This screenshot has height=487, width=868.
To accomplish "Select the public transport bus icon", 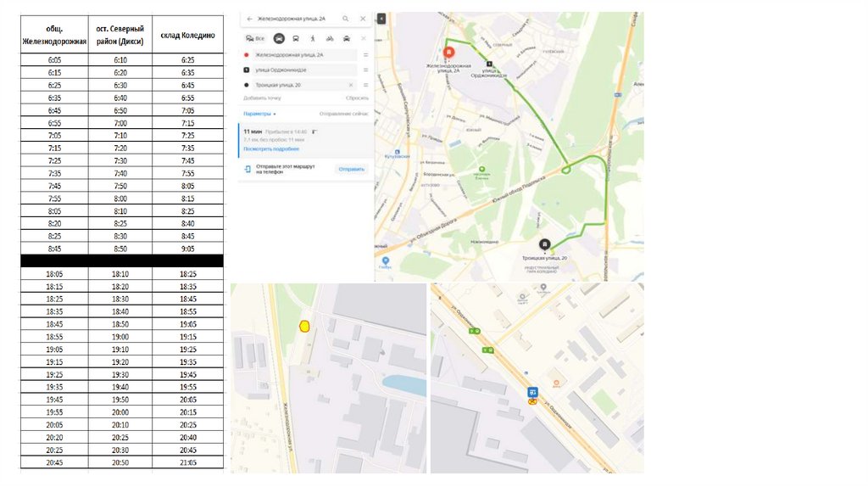I will 296,38.
